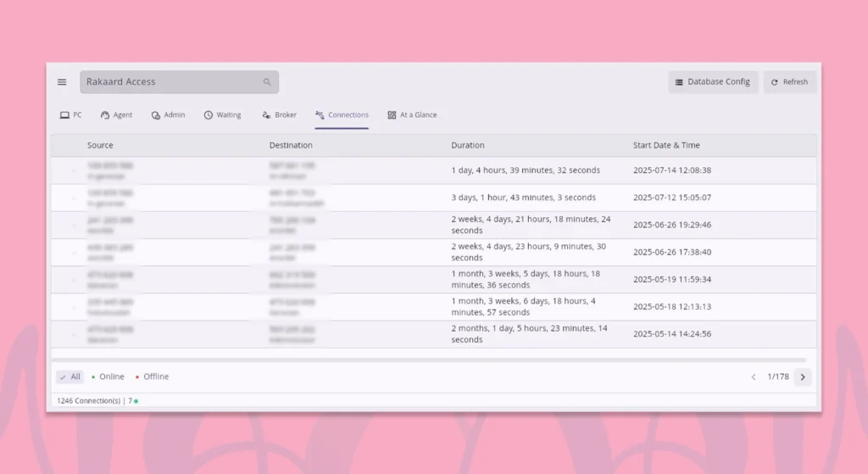Refresh the connections list
Screen dimensions: 868x474
tap(789, 82)
